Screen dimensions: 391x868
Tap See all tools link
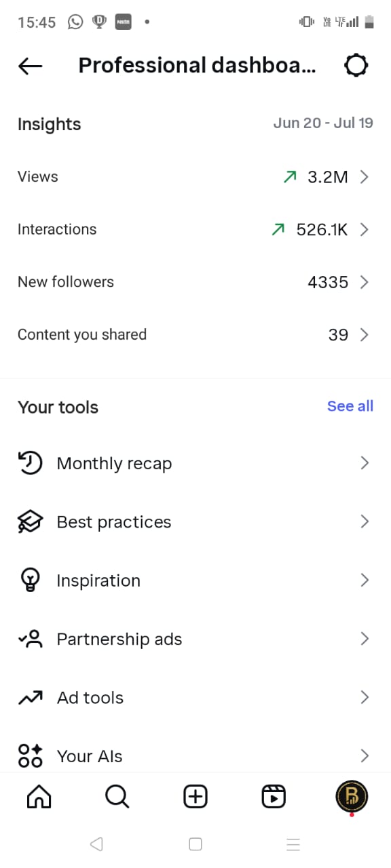[350, 406]
